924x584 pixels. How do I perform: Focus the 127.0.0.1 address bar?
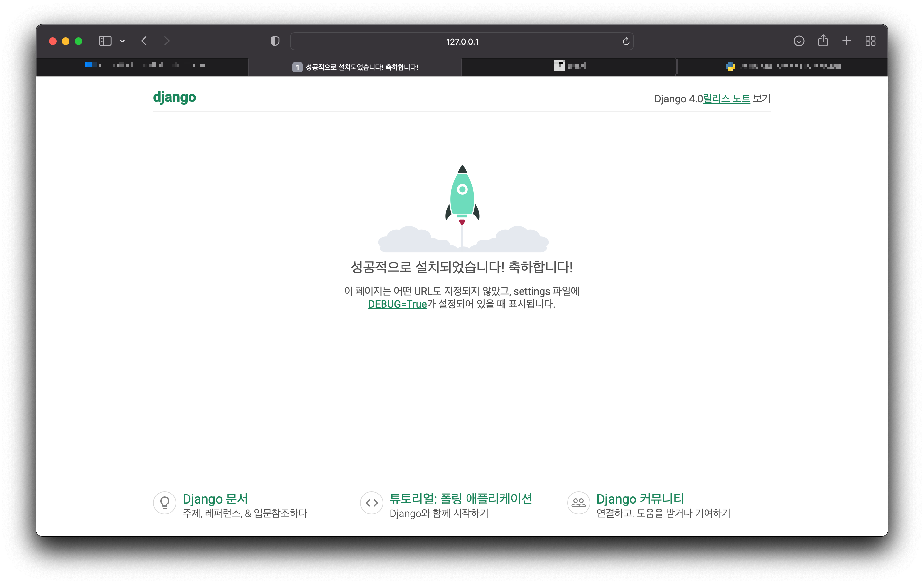click(462, 42)
